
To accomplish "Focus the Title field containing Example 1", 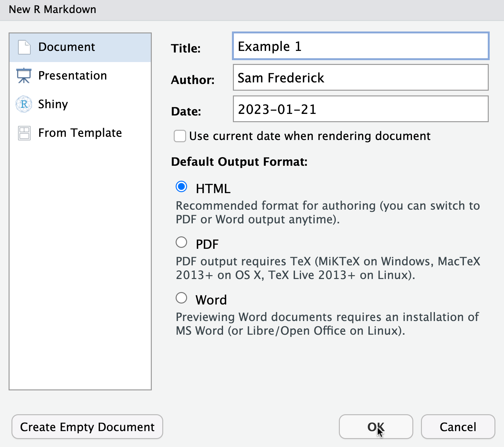I will tap(360, 46).
